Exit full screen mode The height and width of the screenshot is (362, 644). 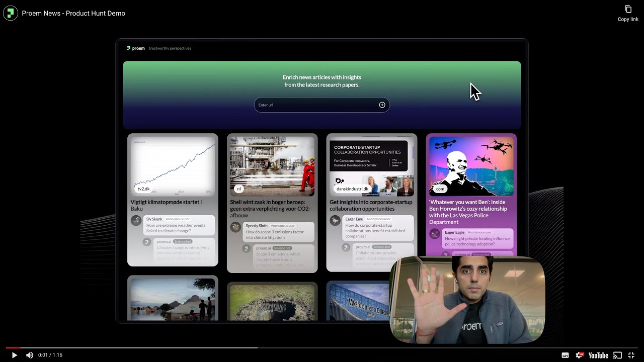pyautogui.click(x=631, y=355)
